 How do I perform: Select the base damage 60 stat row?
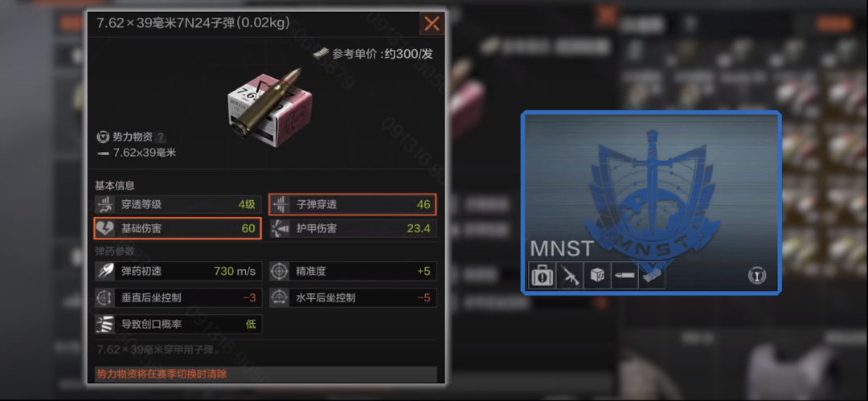[178, 228]
